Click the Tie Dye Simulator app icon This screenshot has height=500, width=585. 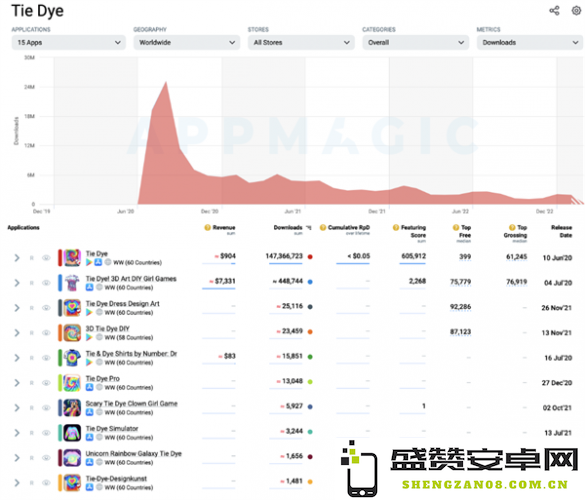[x=72, y=433]
